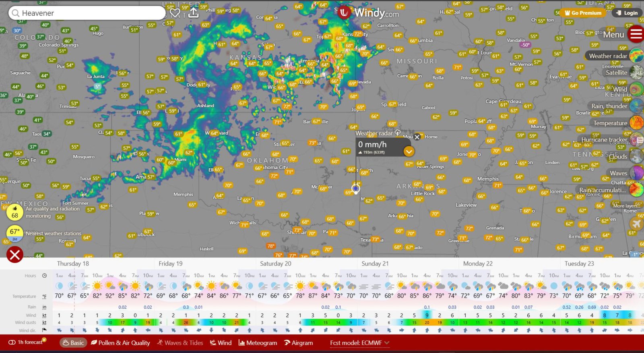Image resolution: width=644 pixels, height=353 pixels.
Task: Click Thursday 1PM temperature 92°
Action: pyautogui.click(x=110, y=296)
